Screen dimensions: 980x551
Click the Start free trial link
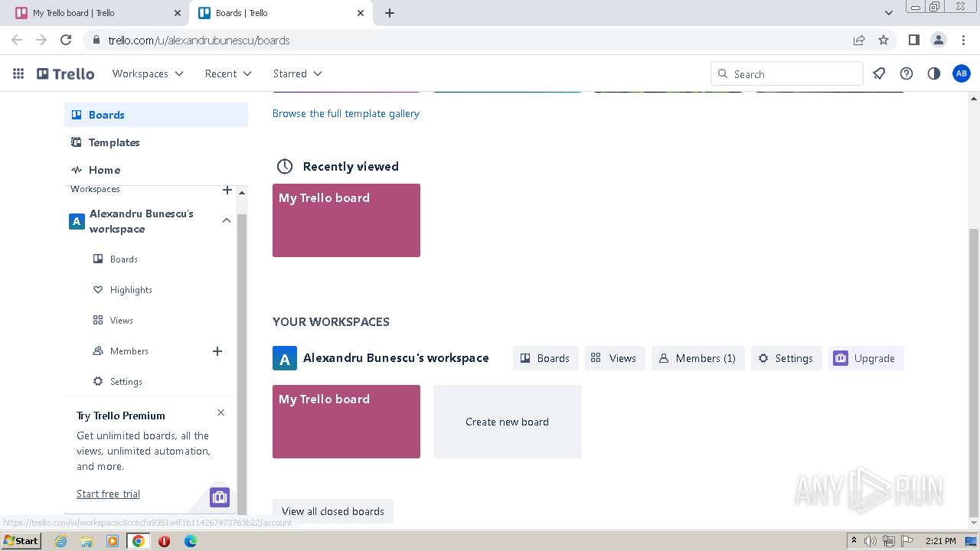pos(108,494)
